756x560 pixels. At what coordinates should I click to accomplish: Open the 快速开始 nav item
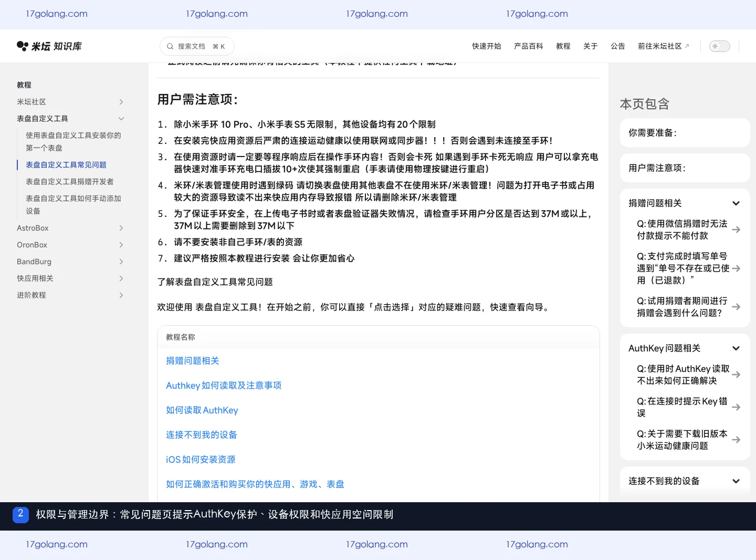[487, 46]
